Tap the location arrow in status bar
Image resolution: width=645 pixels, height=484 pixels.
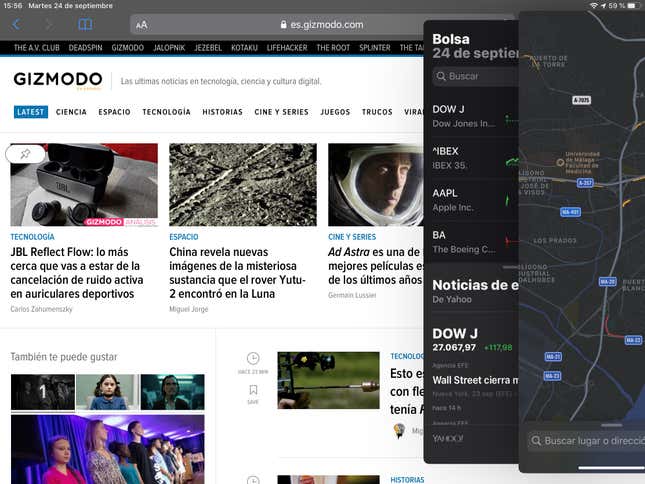coord(603,6)
